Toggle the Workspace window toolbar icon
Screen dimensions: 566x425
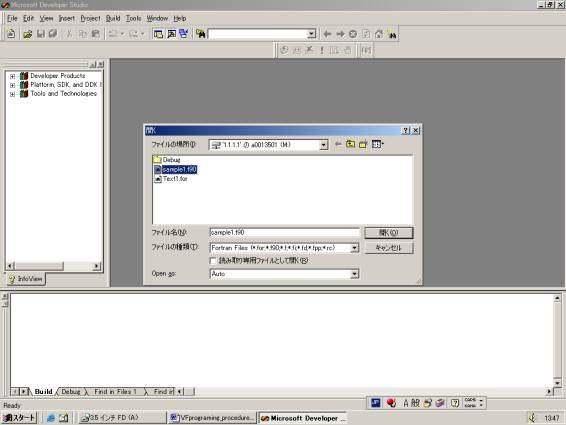click(x=158, y=34)
